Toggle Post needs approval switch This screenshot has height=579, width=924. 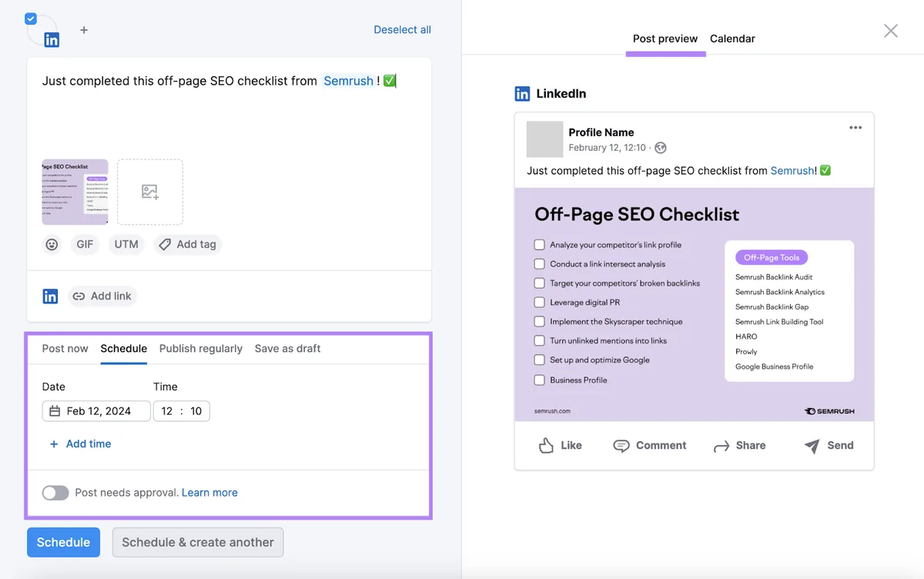pos(55,493)
